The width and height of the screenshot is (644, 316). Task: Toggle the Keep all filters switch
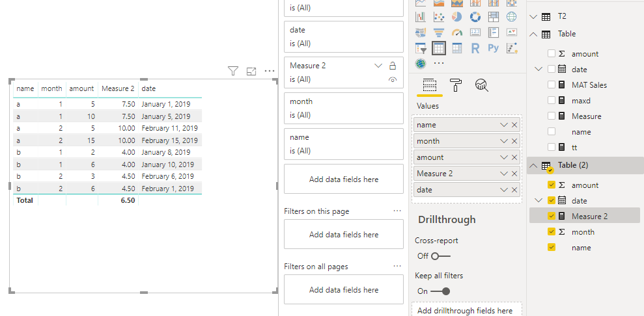pyautogui.click(x=440, y=291)
